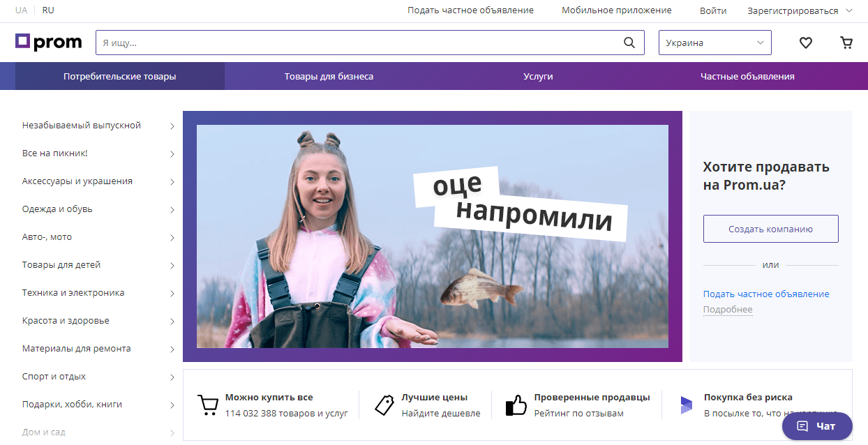Open category 'Одежда и обувь'
Image resolution: width=868 pixels, height=445 pixels.
57,209
